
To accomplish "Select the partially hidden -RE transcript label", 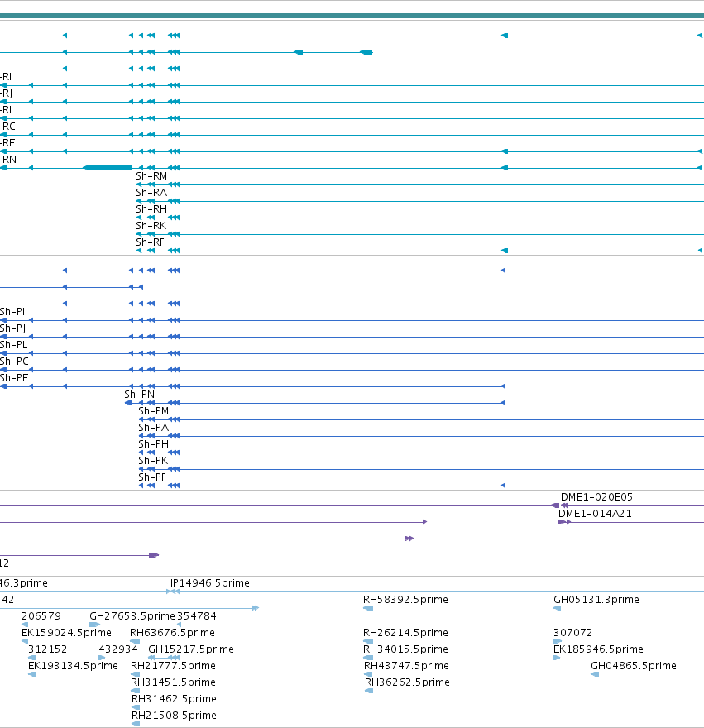I will [8, 143].
